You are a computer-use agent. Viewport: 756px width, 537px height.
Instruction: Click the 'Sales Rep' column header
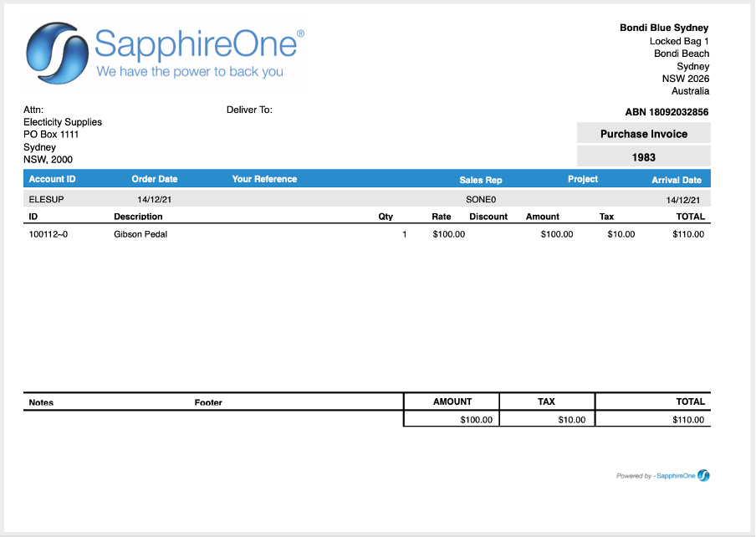481,180
